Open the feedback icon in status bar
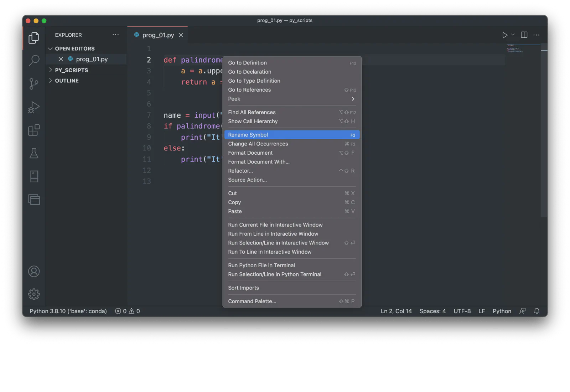The width and height of the screenshot is (570, 392). 522,311
